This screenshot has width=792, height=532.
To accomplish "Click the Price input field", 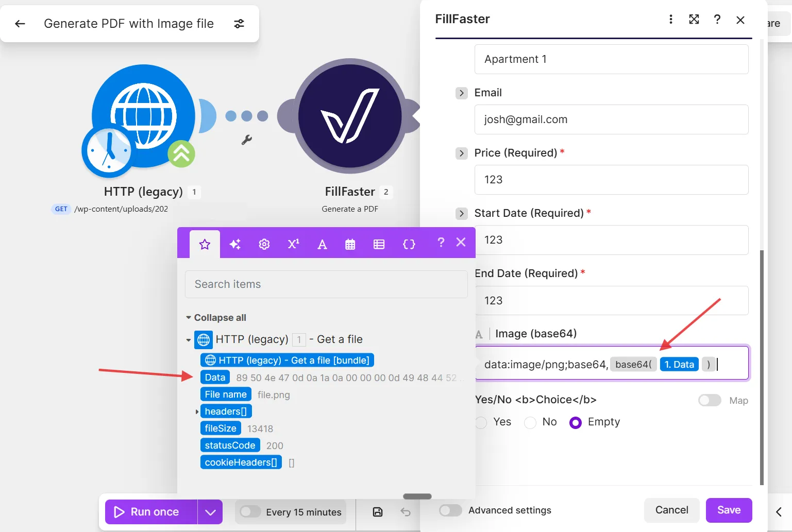I will point(611,180).
